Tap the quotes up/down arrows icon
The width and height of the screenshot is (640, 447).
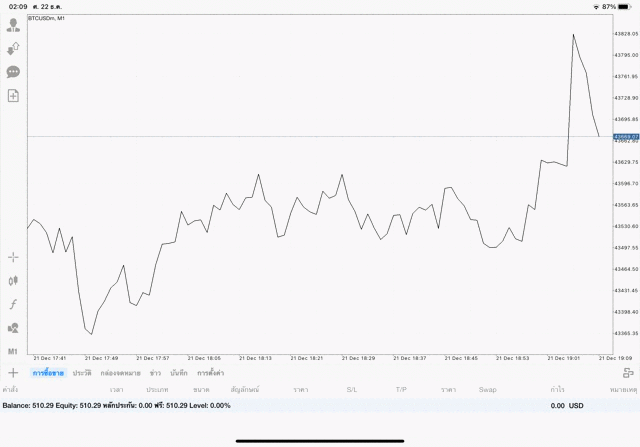click(x=14, y=48)
